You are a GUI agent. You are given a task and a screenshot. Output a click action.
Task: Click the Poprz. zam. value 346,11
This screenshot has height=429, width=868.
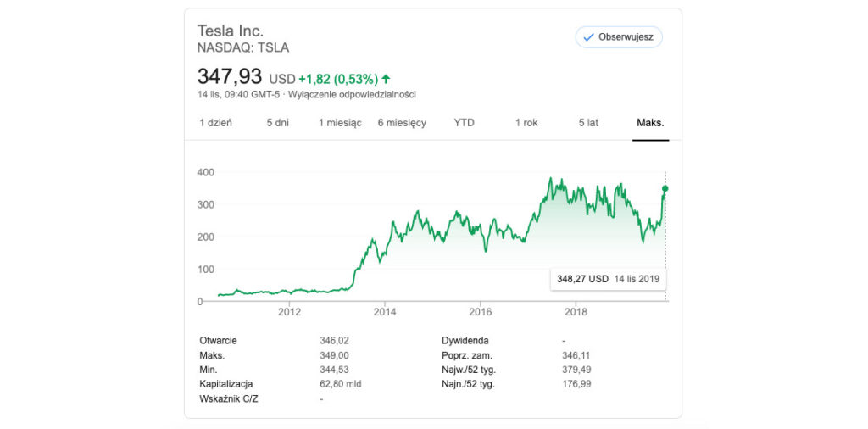coord(576,355)
